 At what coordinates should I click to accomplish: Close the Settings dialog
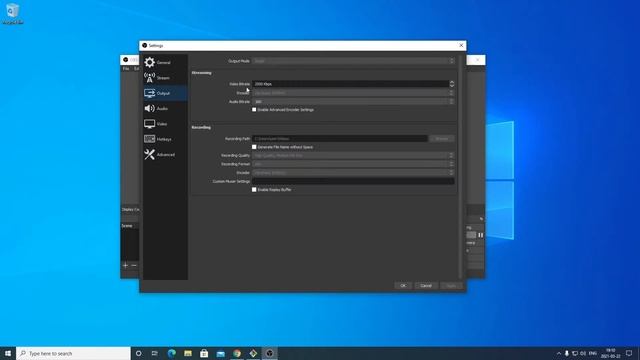pos(461,45)
